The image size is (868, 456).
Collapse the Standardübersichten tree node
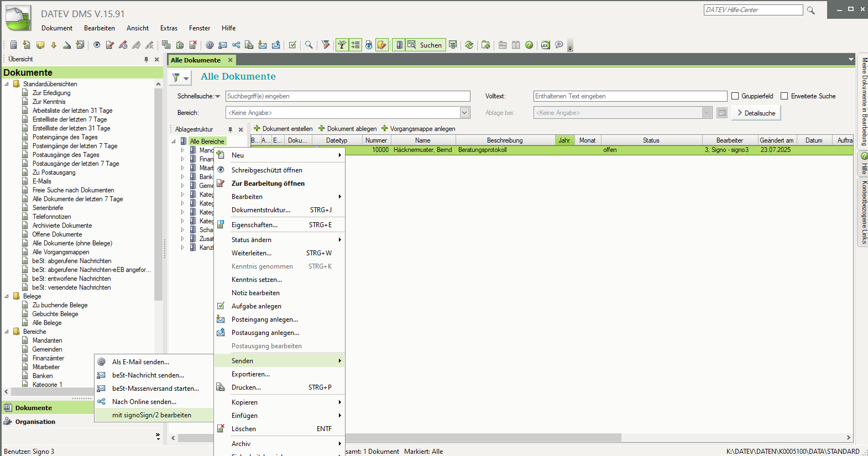click(x=7, y=84)
